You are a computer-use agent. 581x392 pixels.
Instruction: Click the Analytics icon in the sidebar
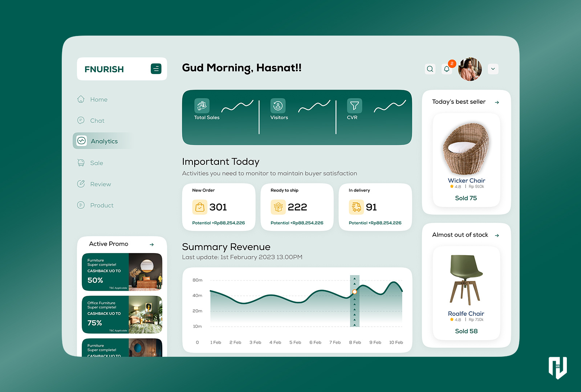81,141
